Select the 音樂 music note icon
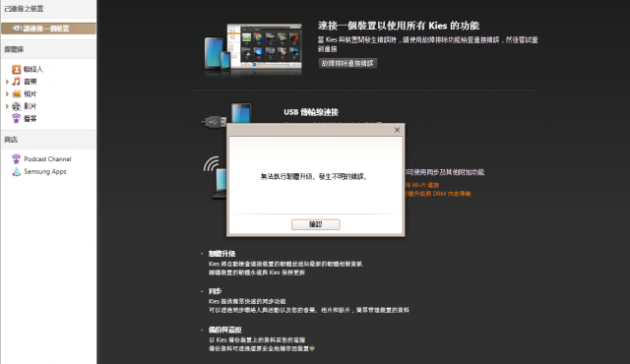Screen dimensions: 630x364 (x=16, y=82)
